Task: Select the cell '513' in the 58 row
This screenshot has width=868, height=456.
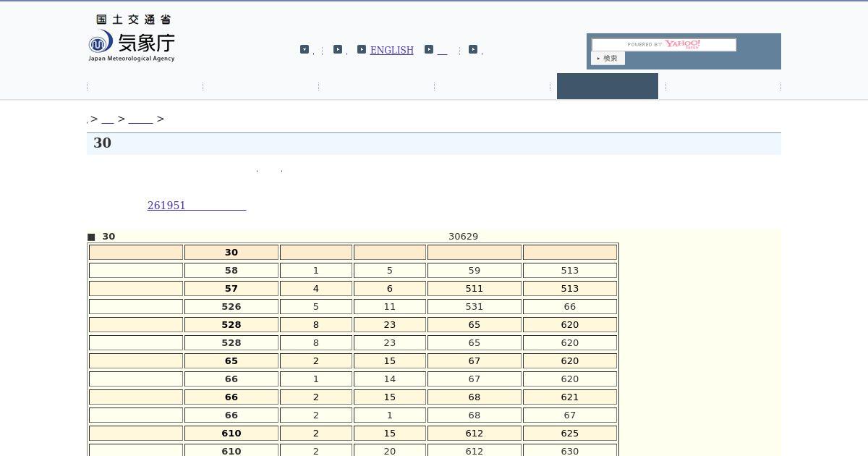Action: click(x=570, y=270)
